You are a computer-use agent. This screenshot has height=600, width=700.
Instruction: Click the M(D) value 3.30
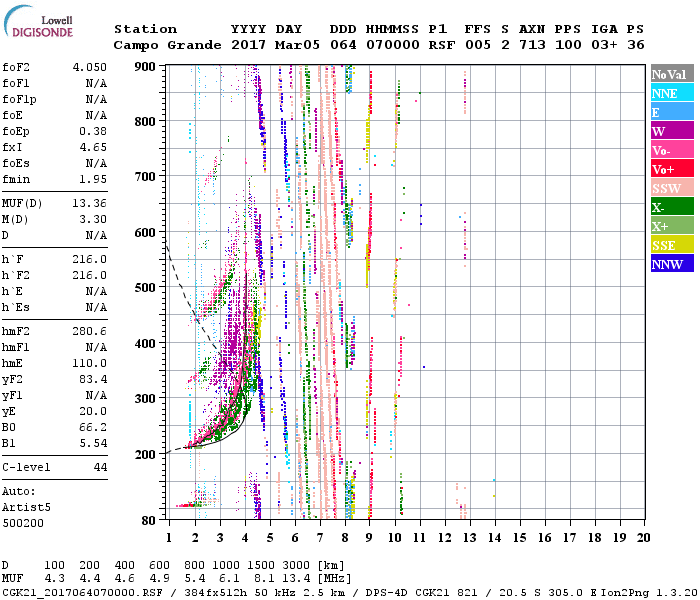pyautogui.click(x=93, y=220)
